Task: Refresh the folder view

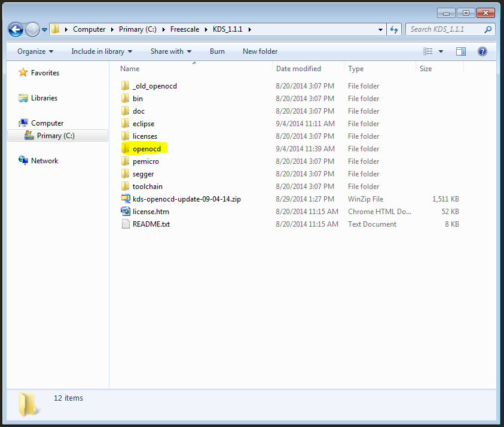Action: pyautogui.click(x=394, y=29)
